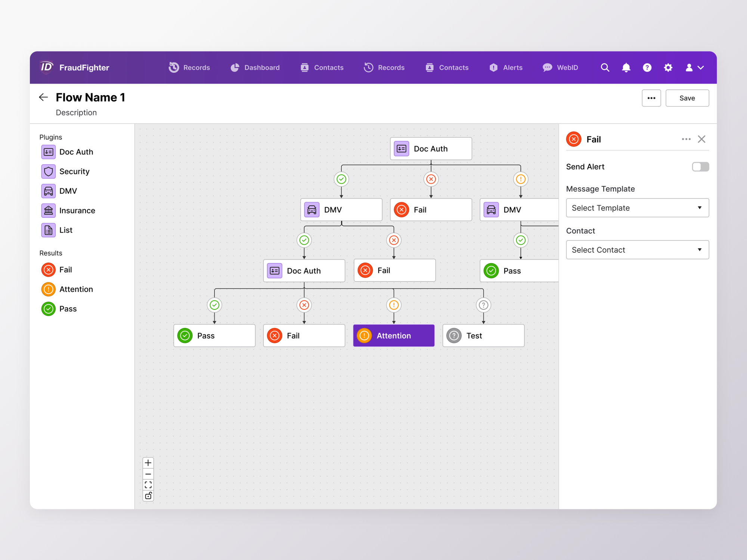Close the Fail properties panel
This screenshot has width=747, height=560.
click(x=701, y=139)
